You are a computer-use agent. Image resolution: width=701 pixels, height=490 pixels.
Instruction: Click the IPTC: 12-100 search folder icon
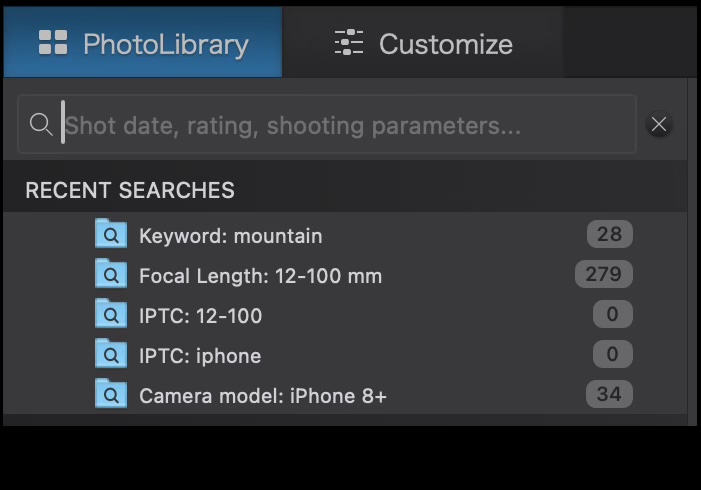click(110, 315)
